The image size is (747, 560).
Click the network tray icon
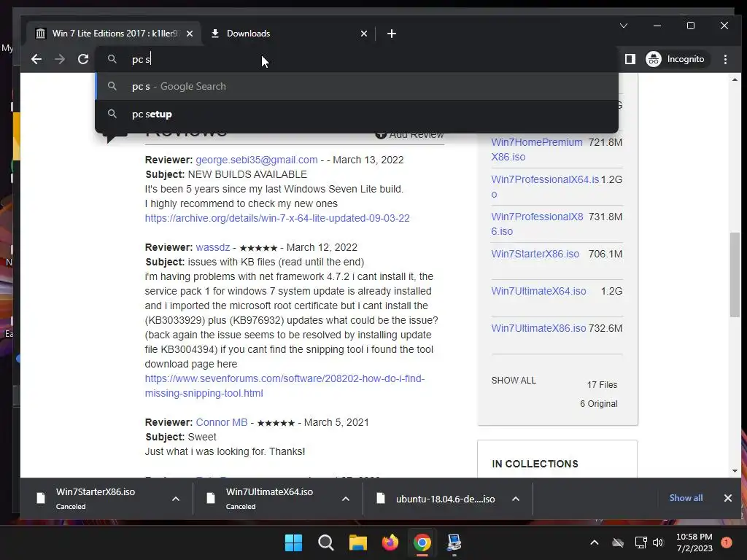[x=640, y=542]
